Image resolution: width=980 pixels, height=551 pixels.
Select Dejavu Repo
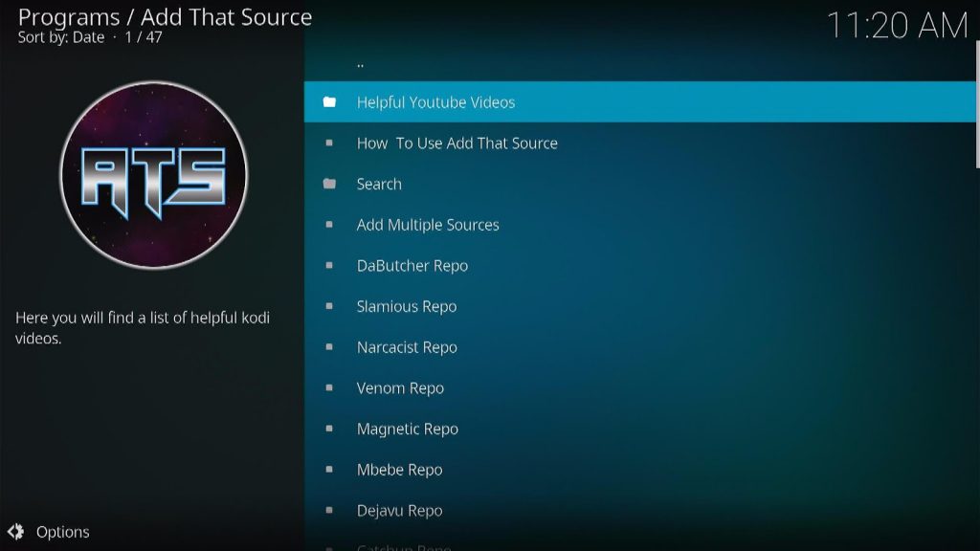pos(640,511)
